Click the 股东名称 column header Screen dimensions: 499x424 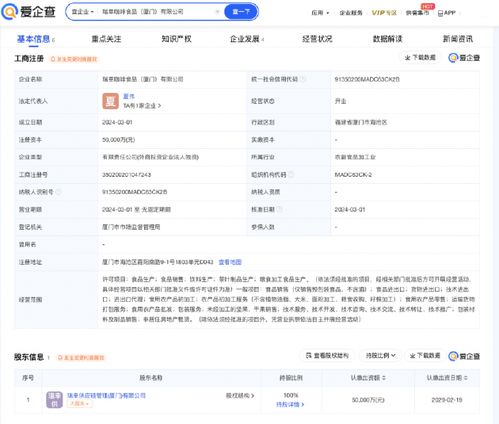(151, 378)
